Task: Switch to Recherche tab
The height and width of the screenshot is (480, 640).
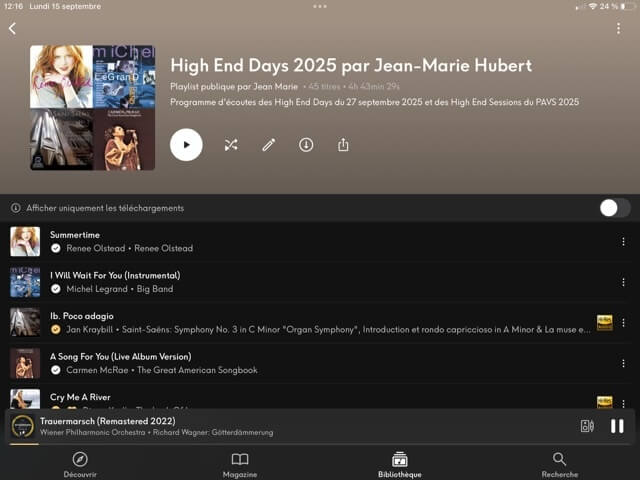Action: 560,464
